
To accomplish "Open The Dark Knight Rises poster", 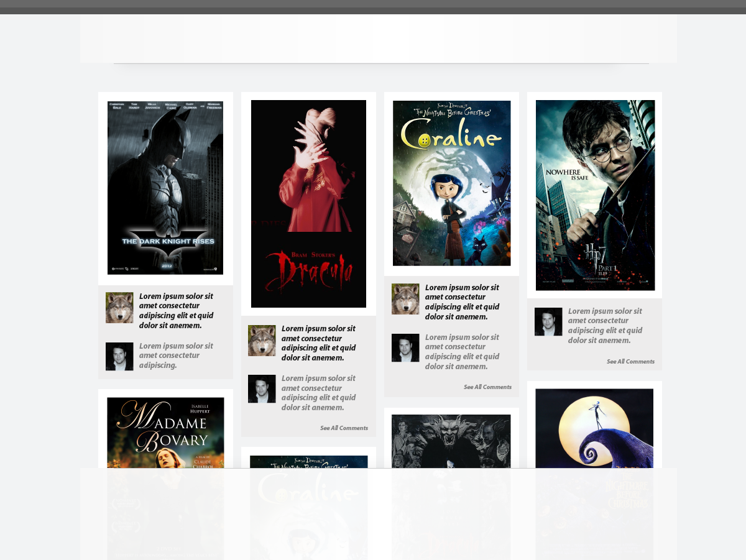I will tap(165, 188).
